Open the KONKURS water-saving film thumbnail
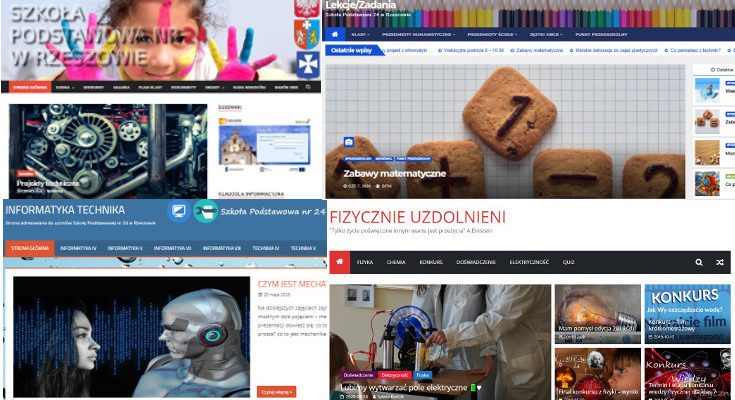The height and width of the screenshot is (400, 735). (x=687, y=314)
